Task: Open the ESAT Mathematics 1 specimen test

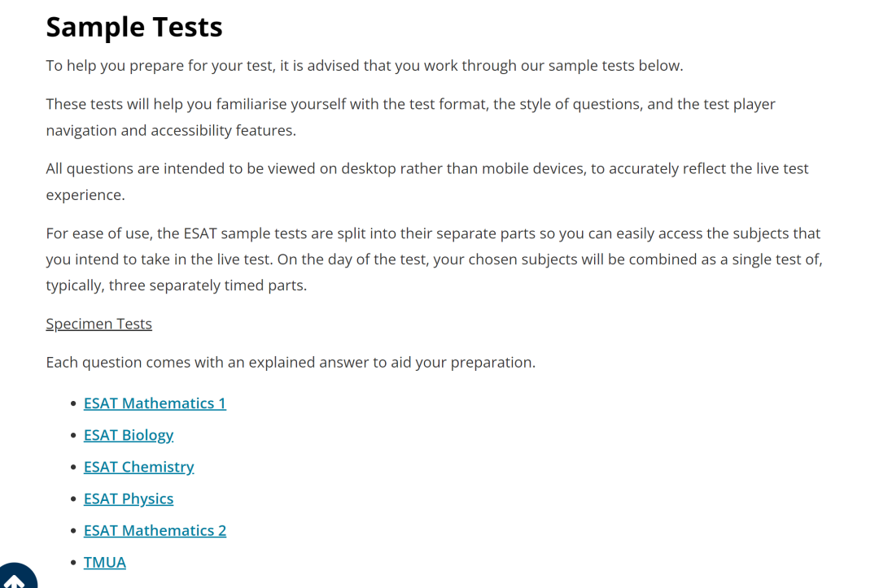Action: point(155,403)
